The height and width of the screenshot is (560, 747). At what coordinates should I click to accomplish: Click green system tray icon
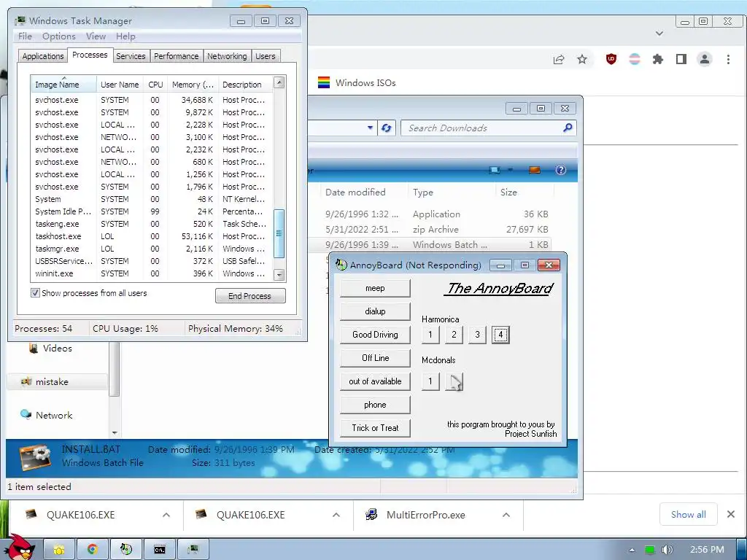tap(649, 550)
